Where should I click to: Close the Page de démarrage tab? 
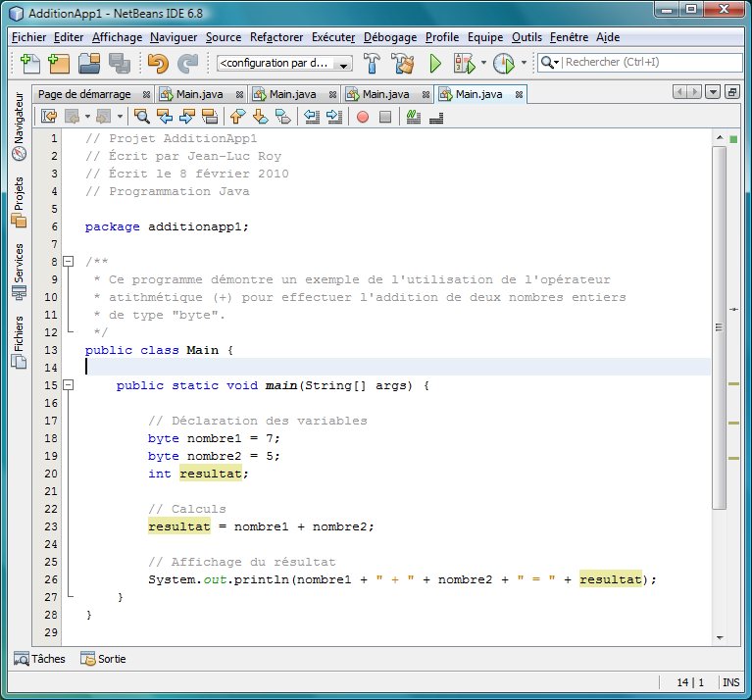(x=146, y=95)
